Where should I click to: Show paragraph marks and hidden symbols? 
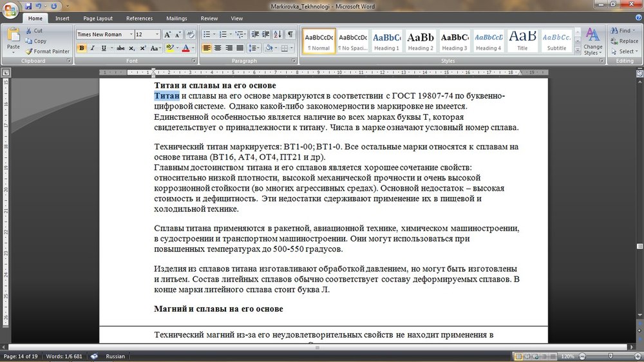[x=290, y=35]
